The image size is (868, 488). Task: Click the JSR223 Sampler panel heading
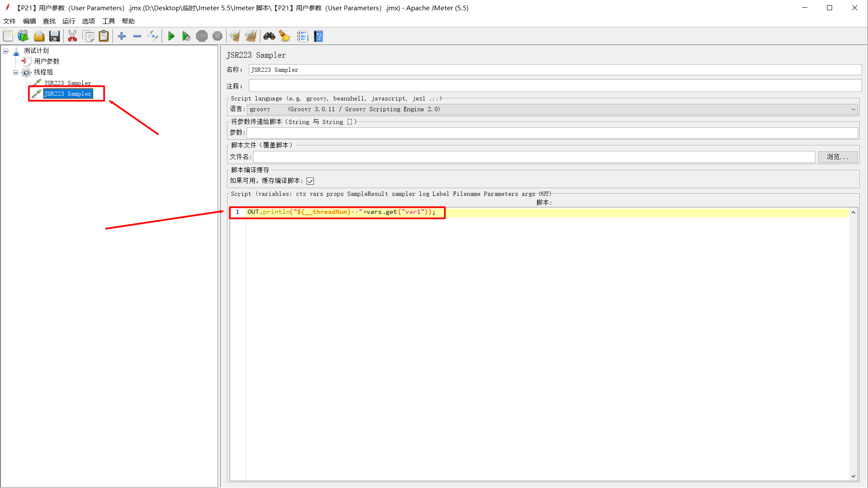pos(256,55)
